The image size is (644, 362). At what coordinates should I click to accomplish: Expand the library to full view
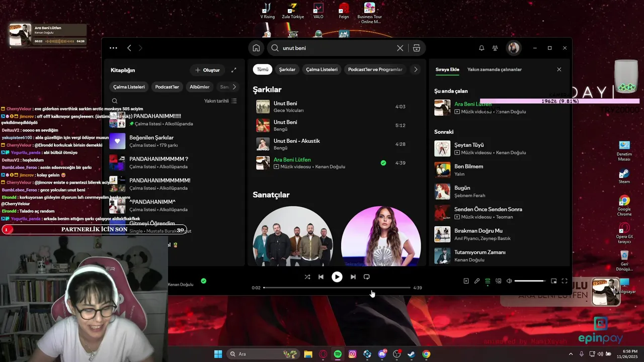tap(234, 70)
